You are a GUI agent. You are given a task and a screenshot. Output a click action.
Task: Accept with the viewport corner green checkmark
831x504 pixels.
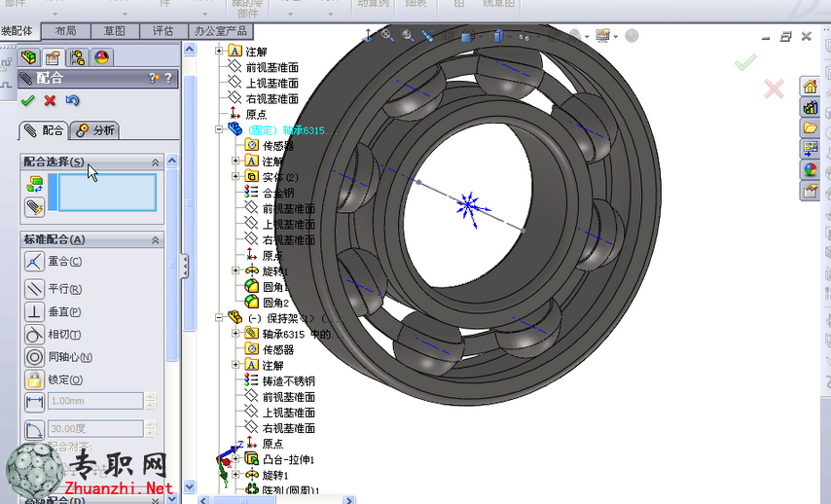click(745, 62)
